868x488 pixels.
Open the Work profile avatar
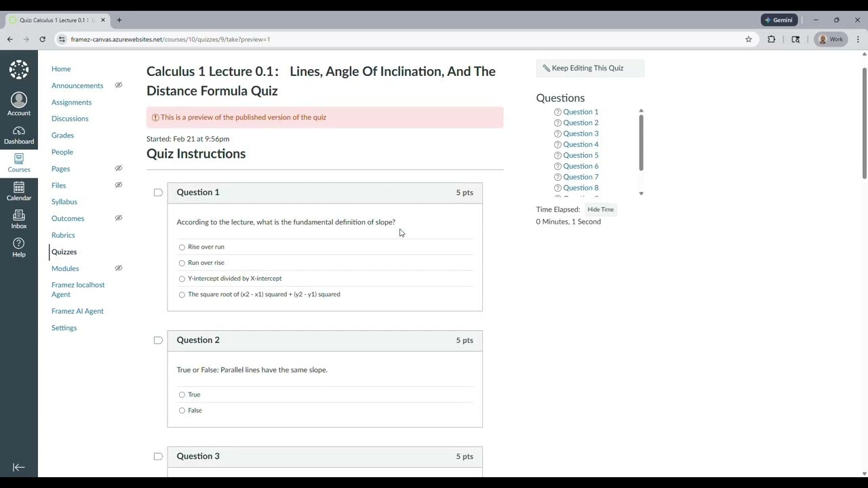[831, 39]
